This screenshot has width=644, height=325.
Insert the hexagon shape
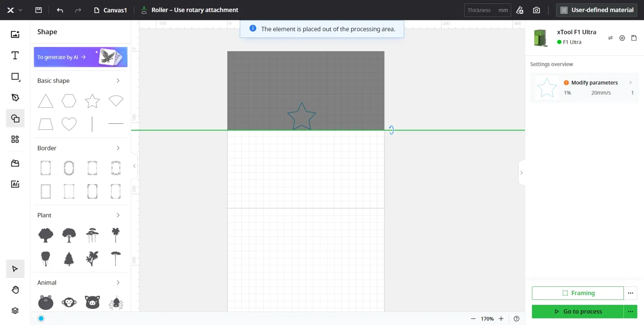[69, 101]
